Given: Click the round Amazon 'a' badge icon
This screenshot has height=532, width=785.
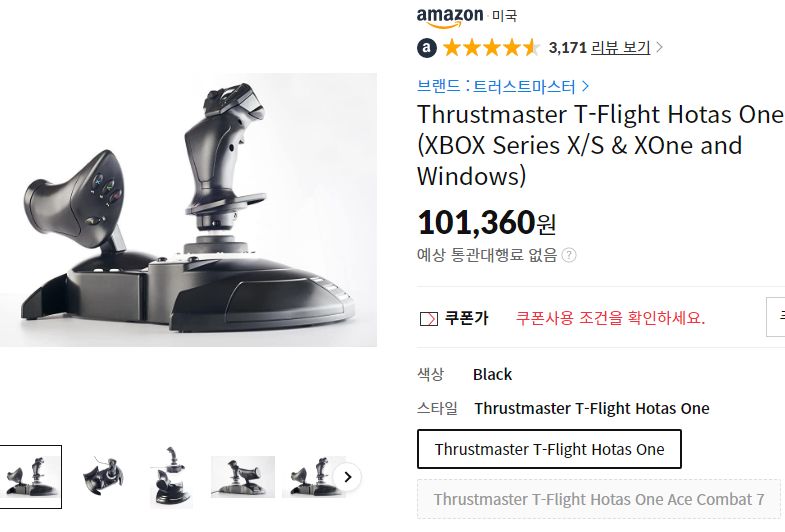Looking at the screenshot, I should [427, 48].
